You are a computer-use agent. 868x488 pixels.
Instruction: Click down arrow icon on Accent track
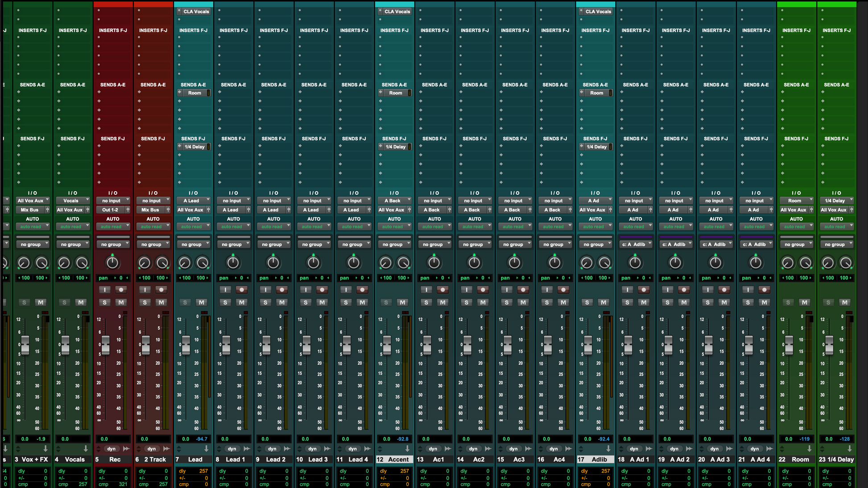tap(407, 449)
